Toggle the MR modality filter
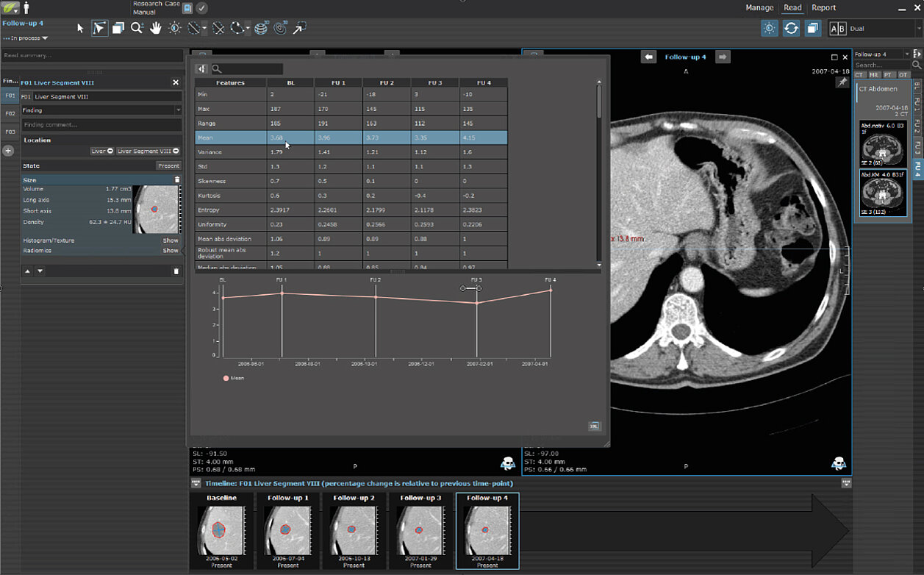Screen dimensions: 924x575 coord(874,75)
